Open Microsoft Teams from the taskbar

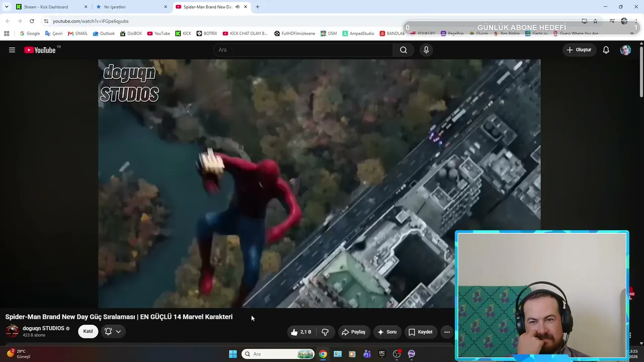pyautogui.click(x=367, y=354)
